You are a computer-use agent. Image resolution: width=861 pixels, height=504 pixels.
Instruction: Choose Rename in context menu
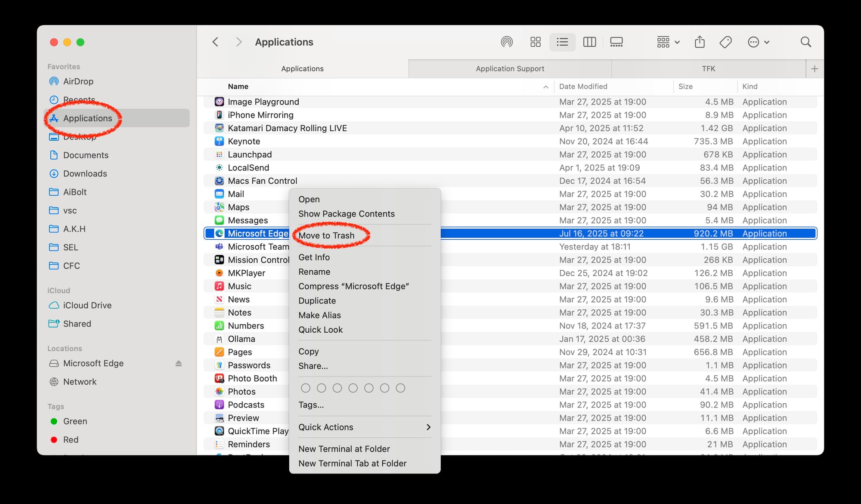coord(314,272)
